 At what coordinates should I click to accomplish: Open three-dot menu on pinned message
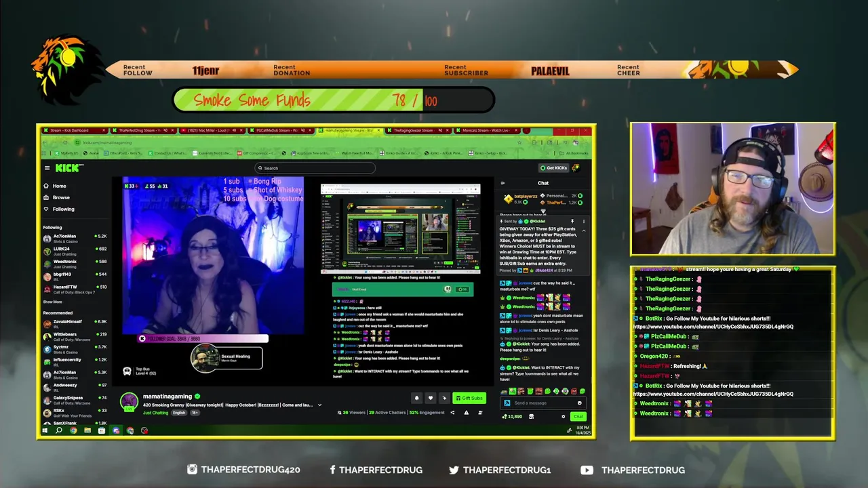point(584,221)
